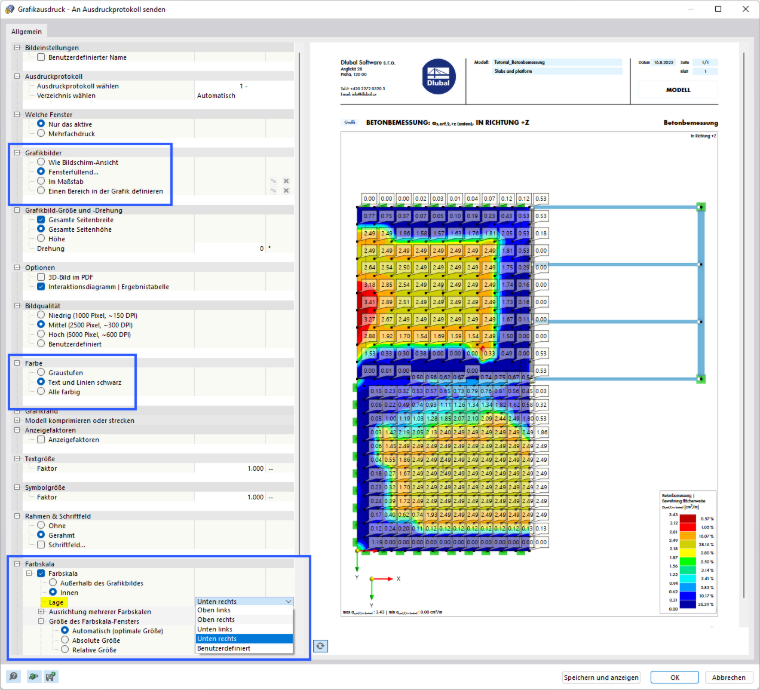Choose Oben links from Lage list
Screen dimensions: 760x690
[x=244, y=610]
